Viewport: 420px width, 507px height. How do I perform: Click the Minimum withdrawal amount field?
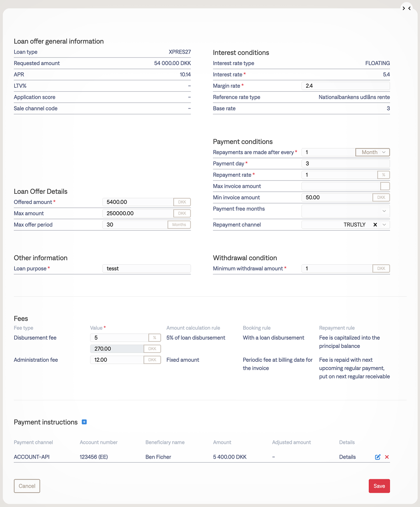(336, 268)
